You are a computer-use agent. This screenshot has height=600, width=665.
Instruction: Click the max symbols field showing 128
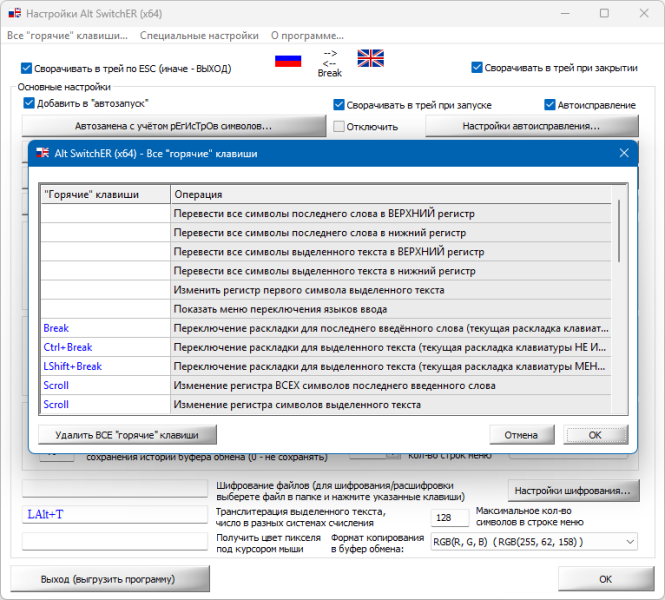(450, 517)
